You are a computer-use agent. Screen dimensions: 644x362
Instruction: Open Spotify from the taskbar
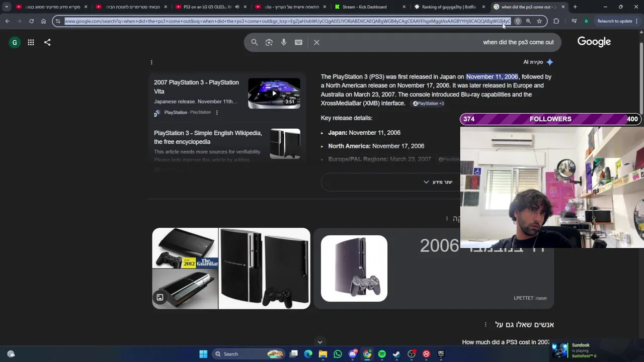pos(382,354)
